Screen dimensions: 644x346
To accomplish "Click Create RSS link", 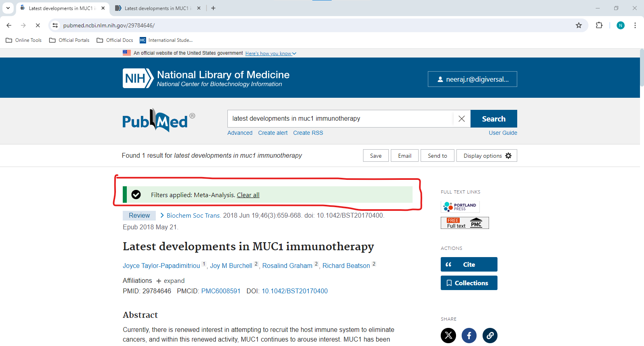I will tap(308, 133).
